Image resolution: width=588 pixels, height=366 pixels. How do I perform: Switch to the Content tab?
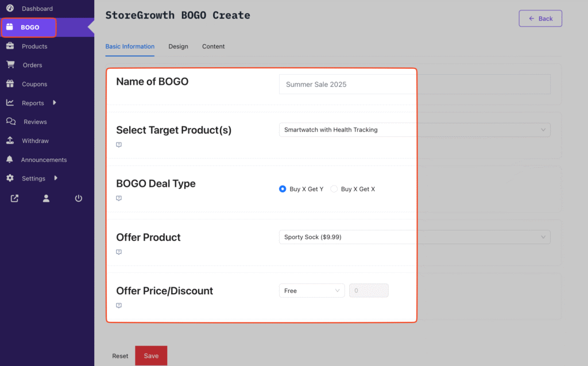click(213, 47)
